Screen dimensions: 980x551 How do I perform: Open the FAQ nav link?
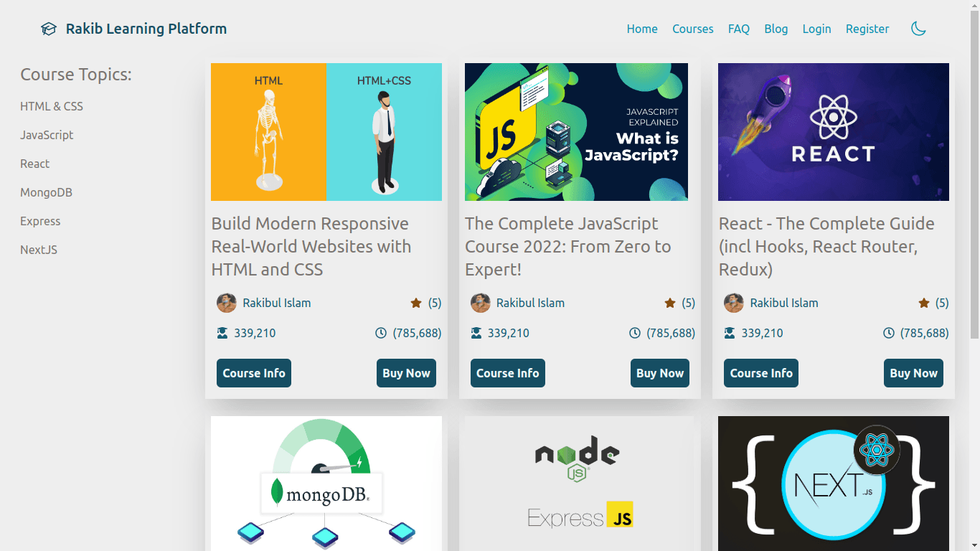point(739,29)
